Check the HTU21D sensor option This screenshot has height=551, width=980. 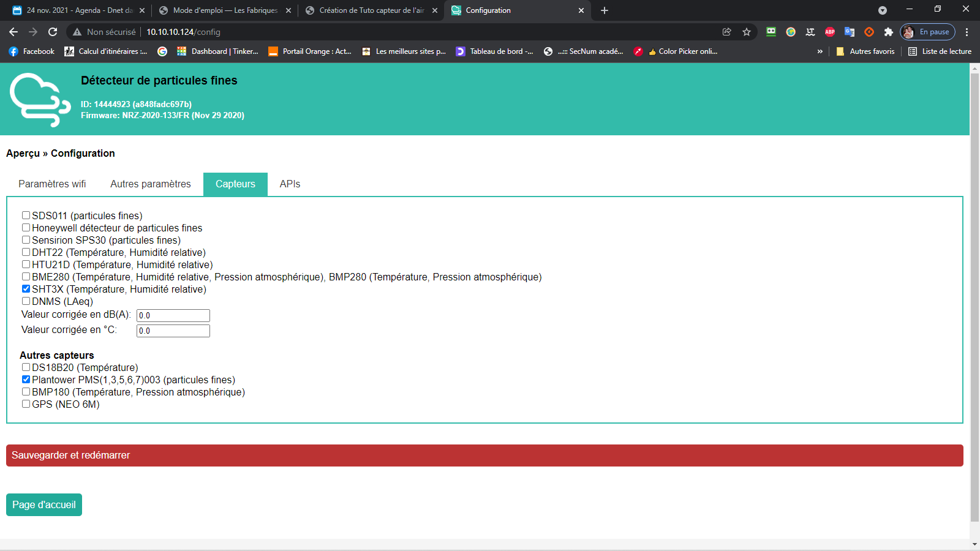tap(26, 264)
